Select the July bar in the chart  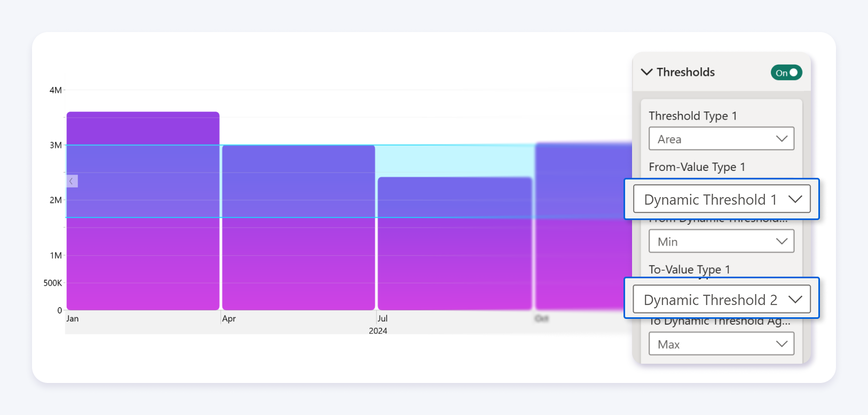point(455,262)
